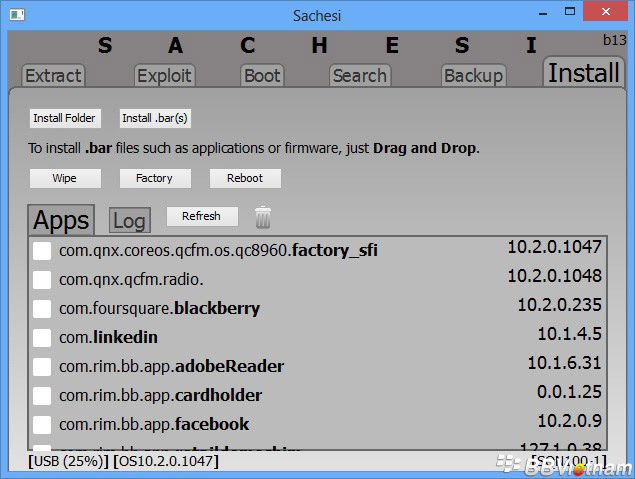Screen dimensions: 635x479
Task: Check the com.qnx.qcfm.radio checkbox
Action: (x=42, y=280)
